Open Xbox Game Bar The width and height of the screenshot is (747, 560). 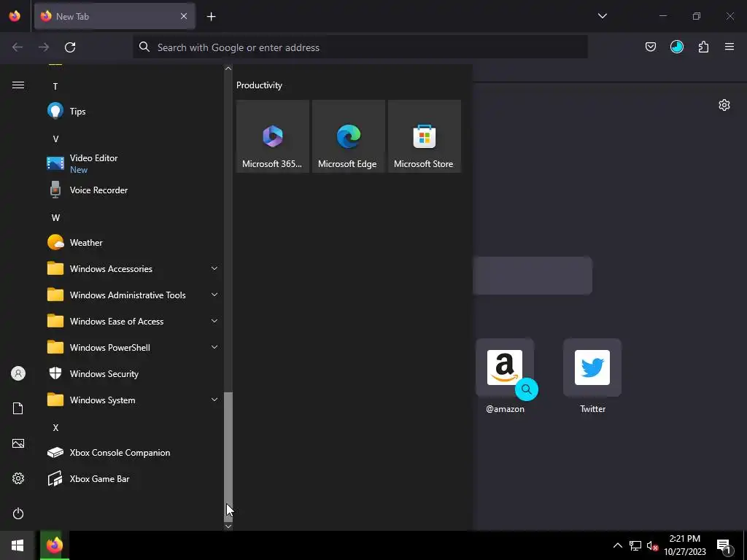tap(133, 479)
